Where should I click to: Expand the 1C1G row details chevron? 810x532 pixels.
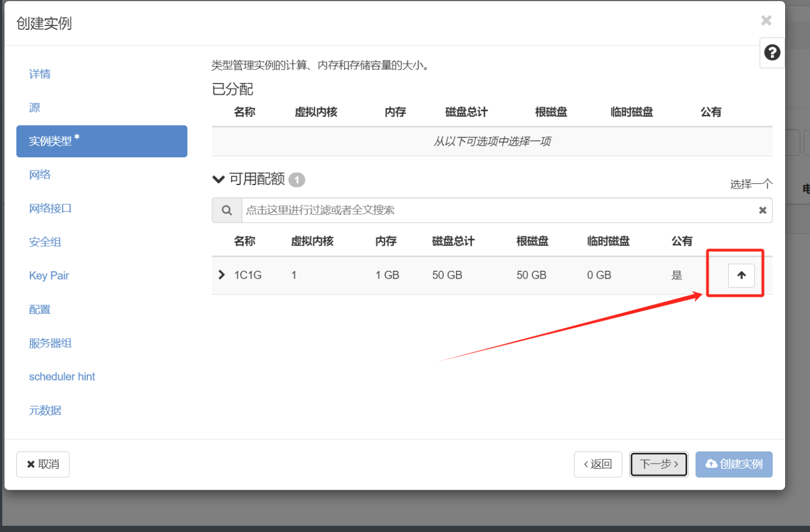[x=222, y=275]
